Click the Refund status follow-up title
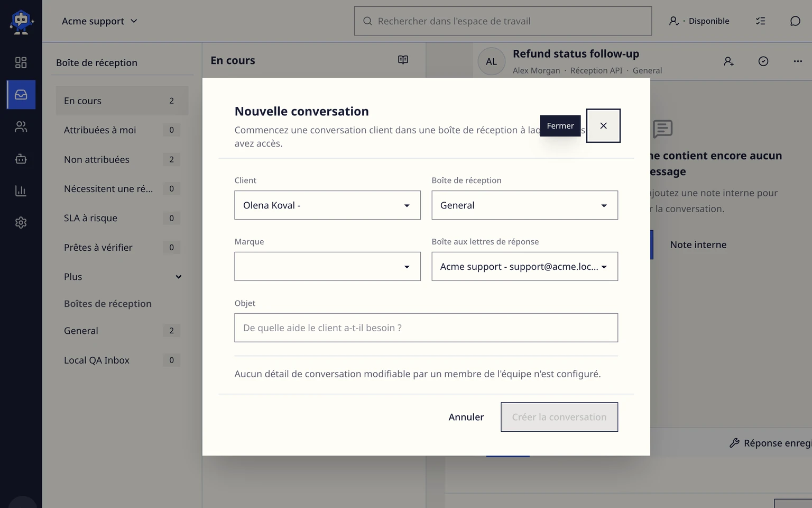 click(x=576, y=54)
